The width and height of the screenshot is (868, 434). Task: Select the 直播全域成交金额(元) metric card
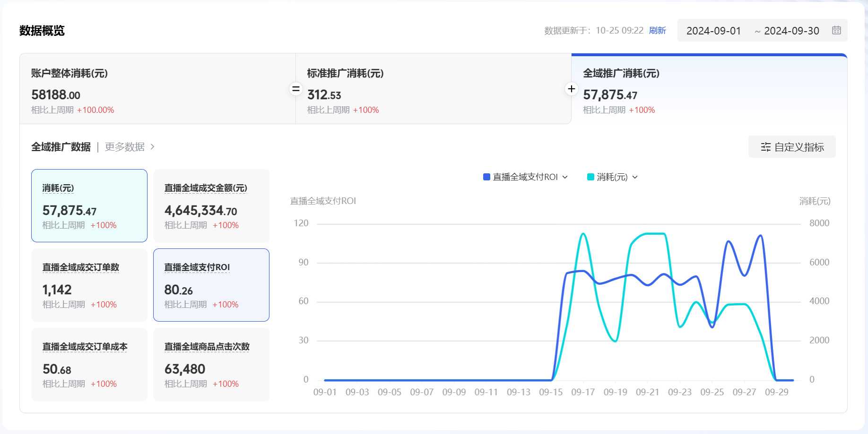click(x=211, y=205)
